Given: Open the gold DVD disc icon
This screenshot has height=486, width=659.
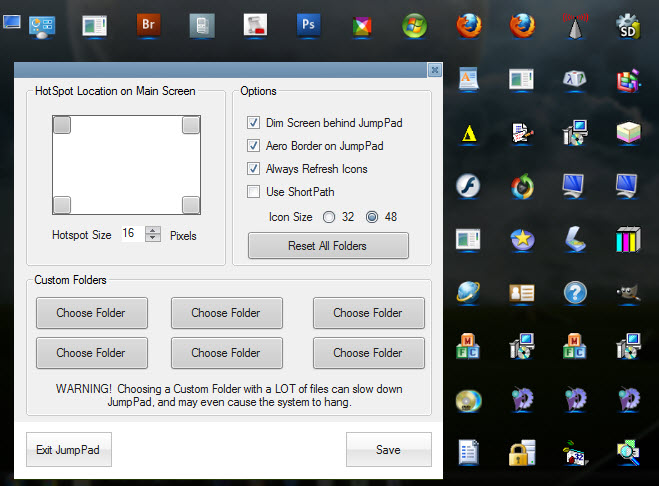Looking at the screenshot, I should pos(468,400).
